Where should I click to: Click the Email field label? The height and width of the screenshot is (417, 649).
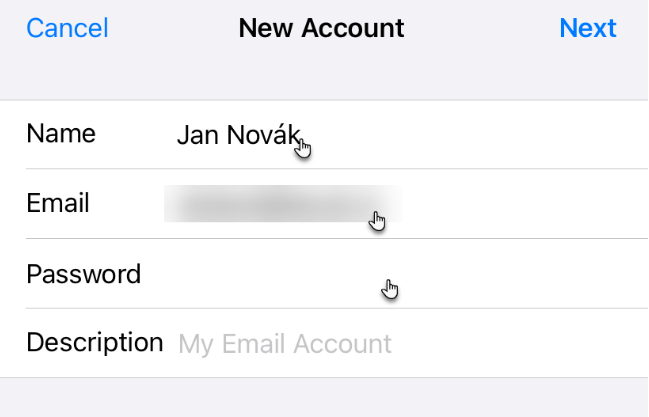(x=58, y=203)
